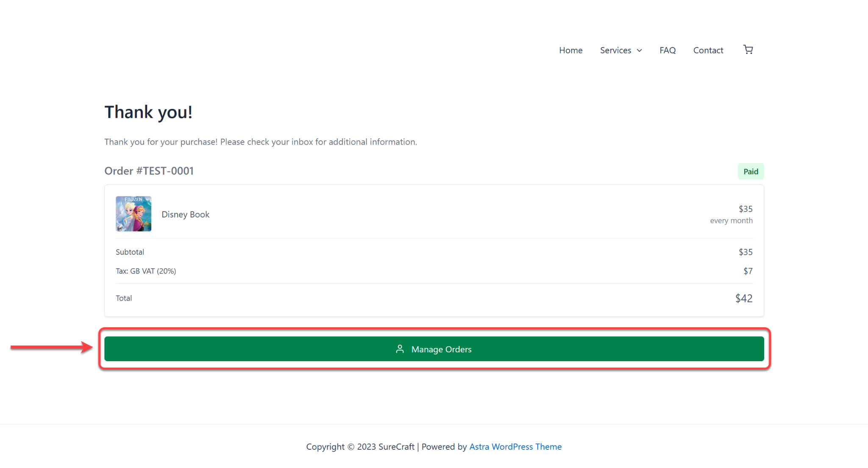Screen dimensions: 868x468
Task: Click the $35 Disney Book price
Action: click(x=746, y=209)
